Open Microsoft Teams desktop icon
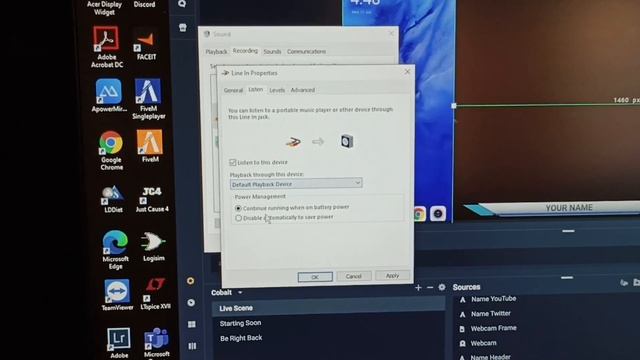This screenshot has height=360, width=640. click(x=157, y=343)
